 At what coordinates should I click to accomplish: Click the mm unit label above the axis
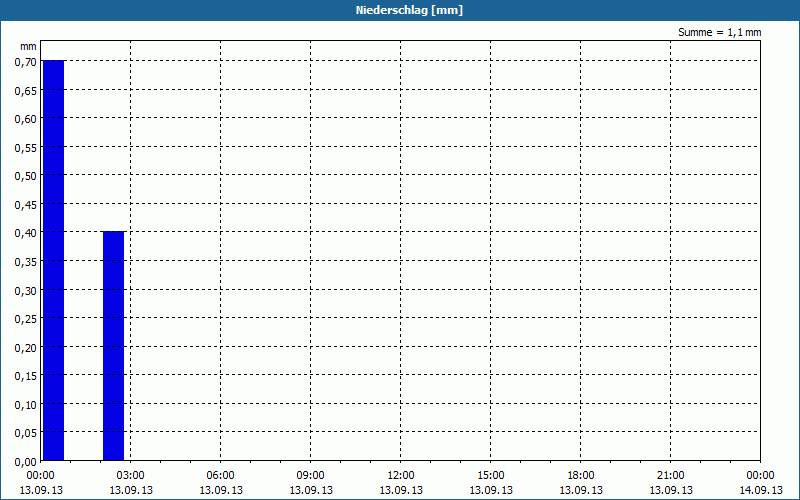28,46
